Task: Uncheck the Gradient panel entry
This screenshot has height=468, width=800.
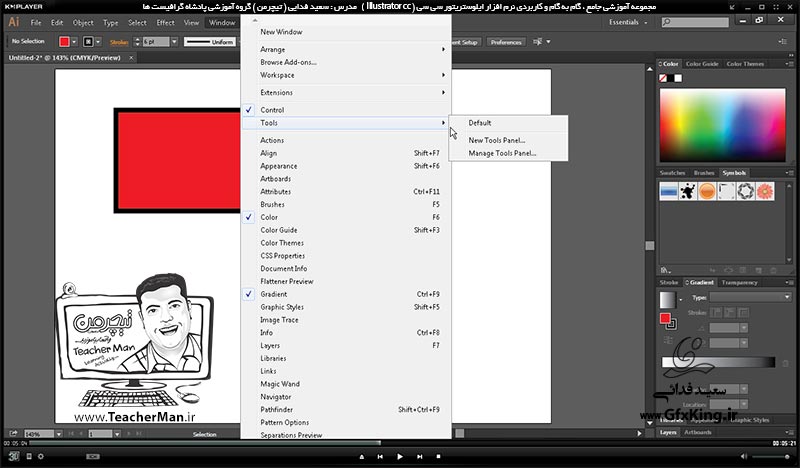Action: 346,294
